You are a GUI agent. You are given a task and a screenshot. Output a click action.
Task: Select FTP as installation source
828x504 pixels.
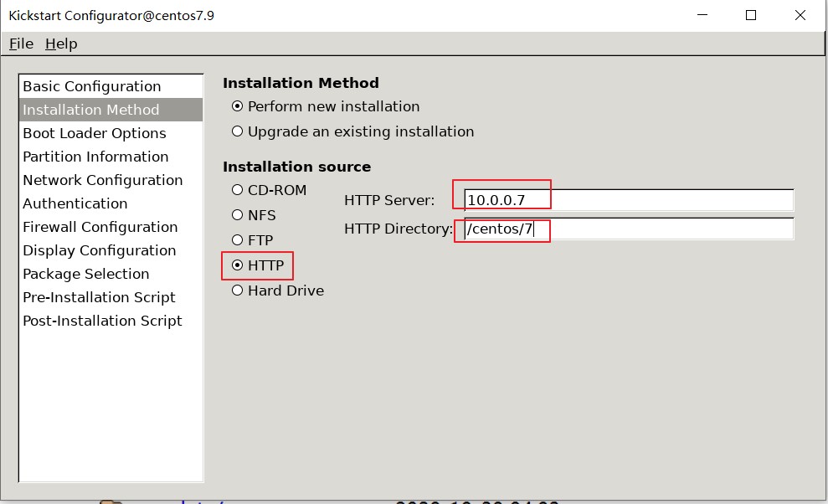[x=252, y=240]
